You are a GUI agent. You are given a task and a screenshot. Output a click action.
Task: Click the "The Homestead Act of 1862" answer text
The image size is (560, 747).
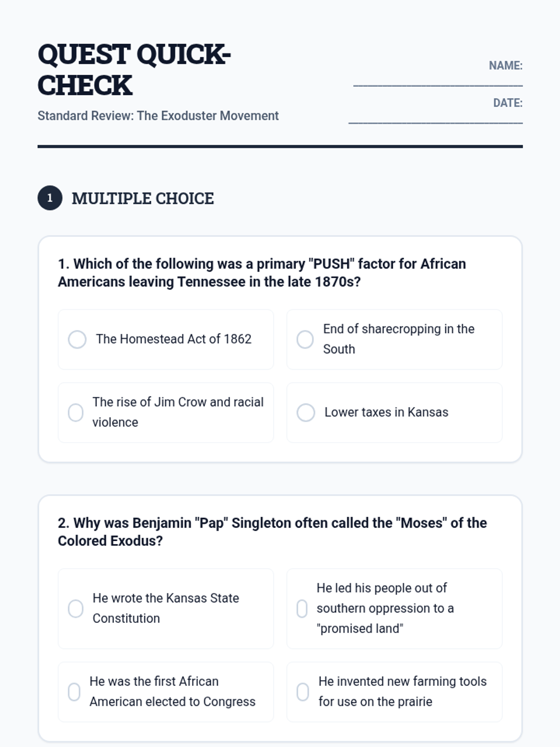click(174, 339)
